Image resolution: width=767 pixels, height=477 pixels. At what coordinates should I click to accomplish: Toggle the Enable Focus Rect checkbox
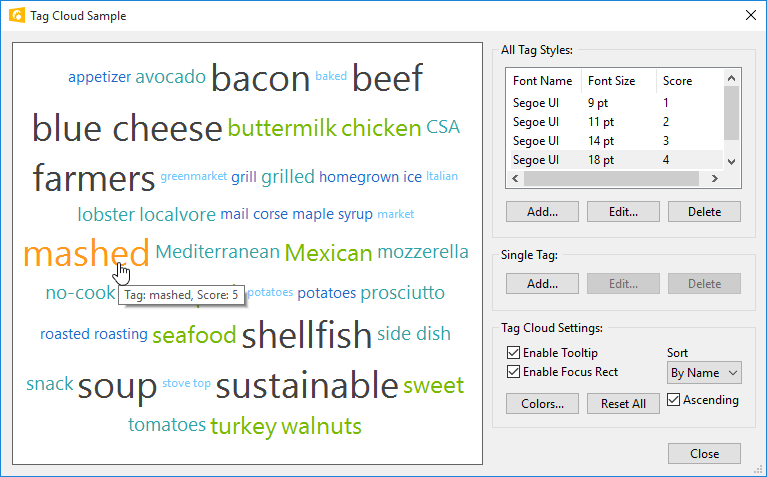(513, 372)
